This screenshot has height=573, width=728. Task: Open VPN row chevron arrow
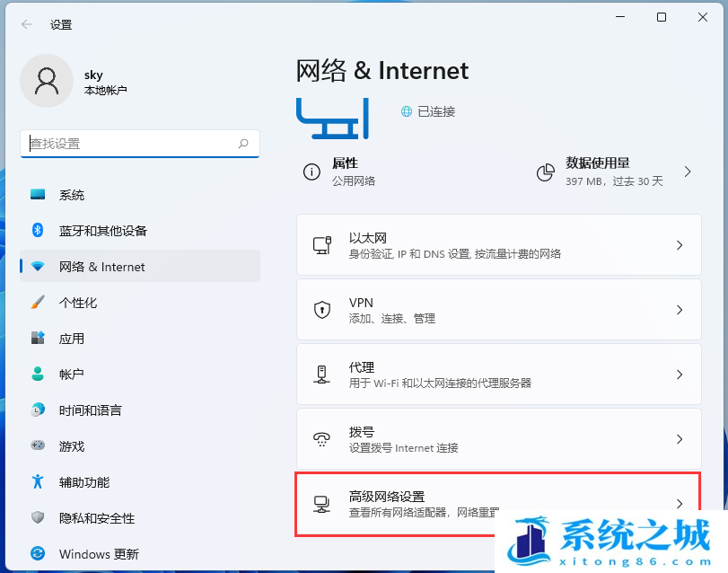[x=680, y=310]
